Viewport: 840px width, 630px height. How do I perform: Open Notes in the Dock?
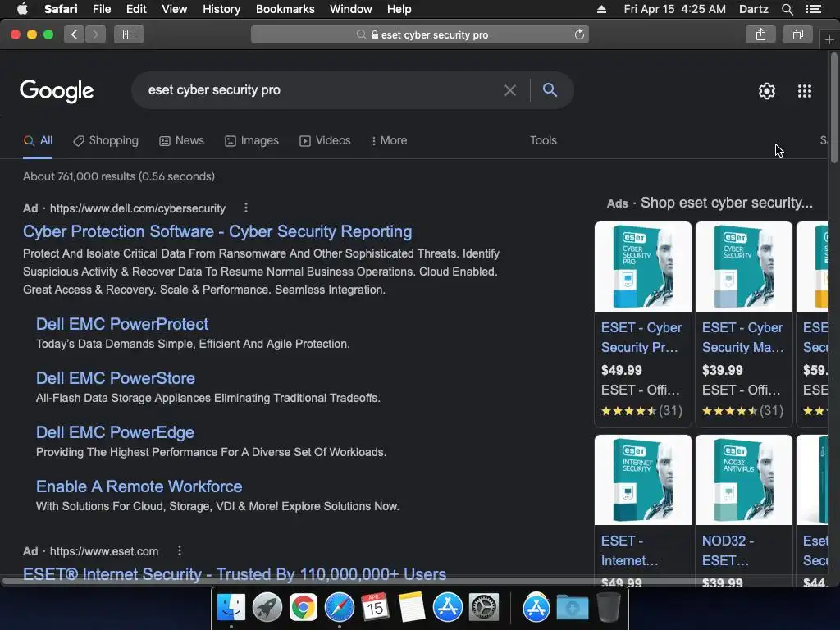(x=412, y=608)
